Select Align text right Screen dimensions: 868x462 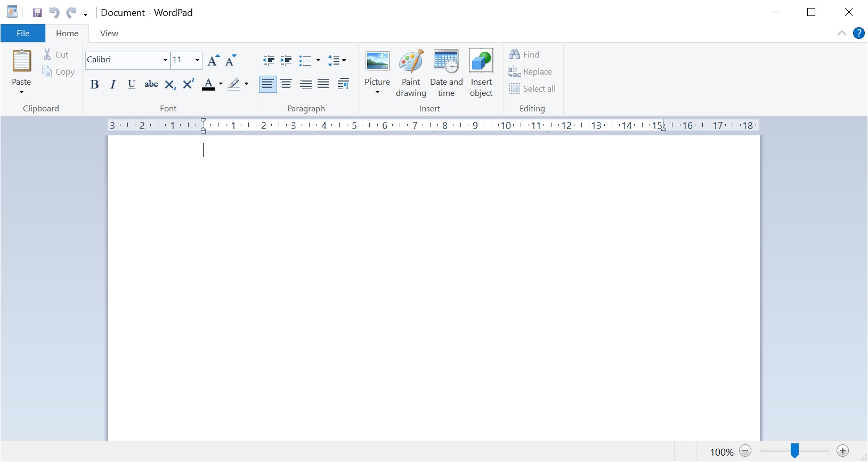pos(305,84)
